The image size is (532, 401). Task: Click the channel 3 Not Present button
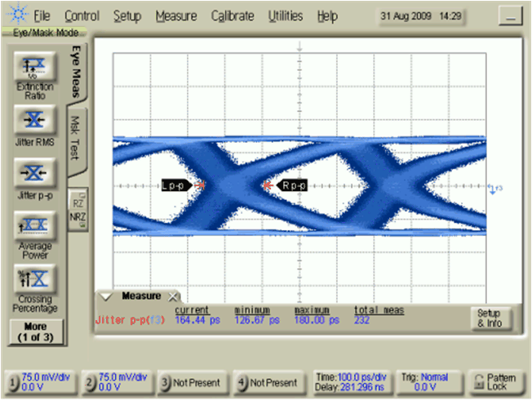(x=193, y=382)
